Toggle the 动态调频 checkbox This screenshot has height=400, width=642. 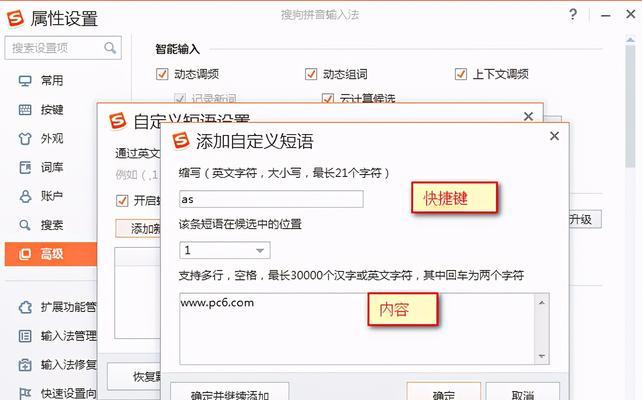pyautogui.click(x=162, y=74)
